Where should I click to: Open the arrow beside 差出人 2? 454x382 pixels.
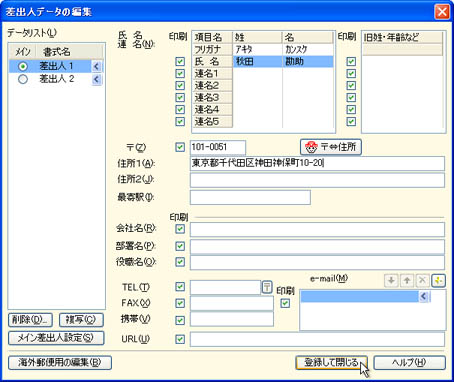tap(96, 79)
